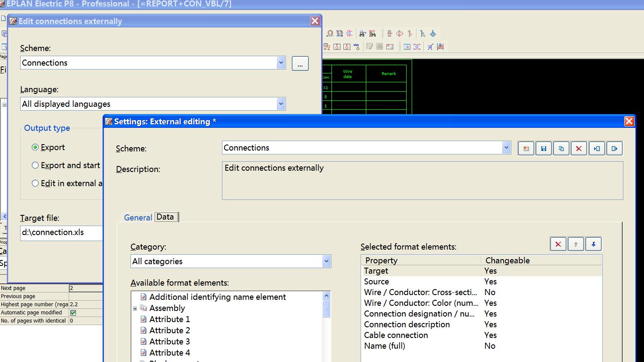Move selected format element down
The image size is (644, 362).
(593, 244)
